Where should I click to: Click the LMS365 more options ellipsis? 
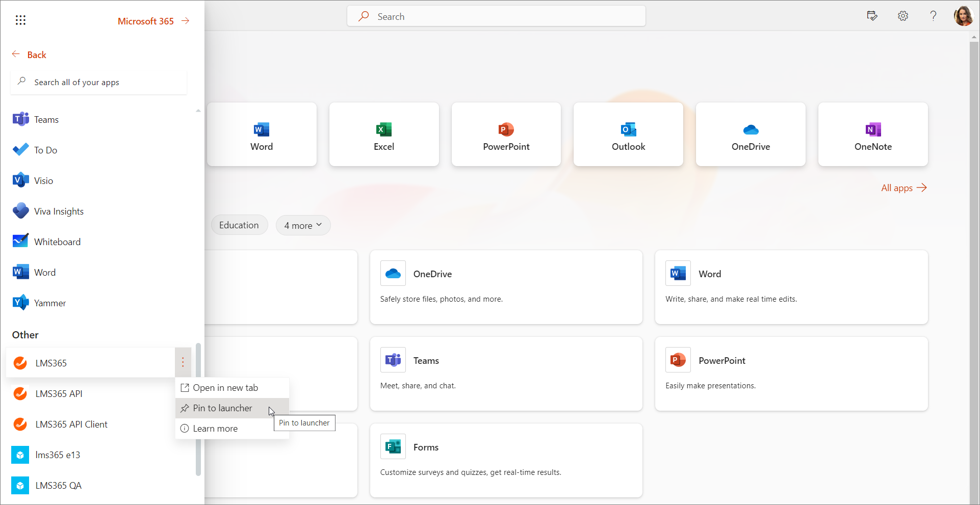tap(183, 362)
